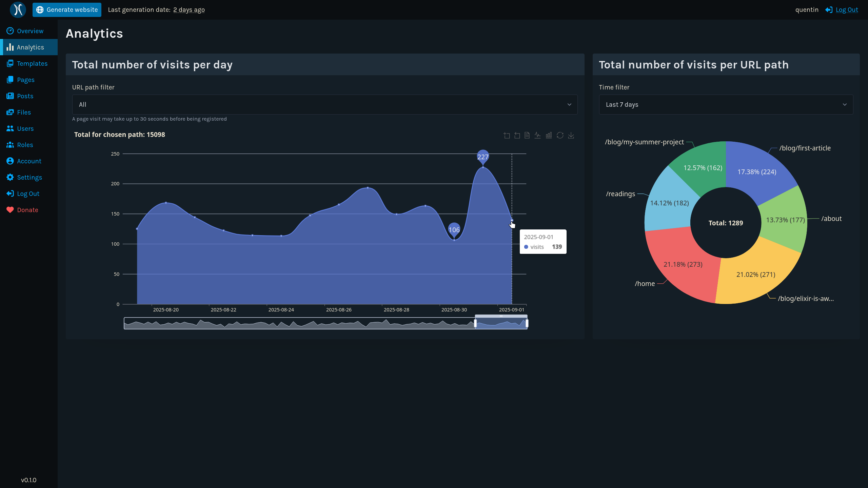This screenshot has width=868, height=488.
Task: Grab the left handle of chart range slider
Action: coord(475,324)
